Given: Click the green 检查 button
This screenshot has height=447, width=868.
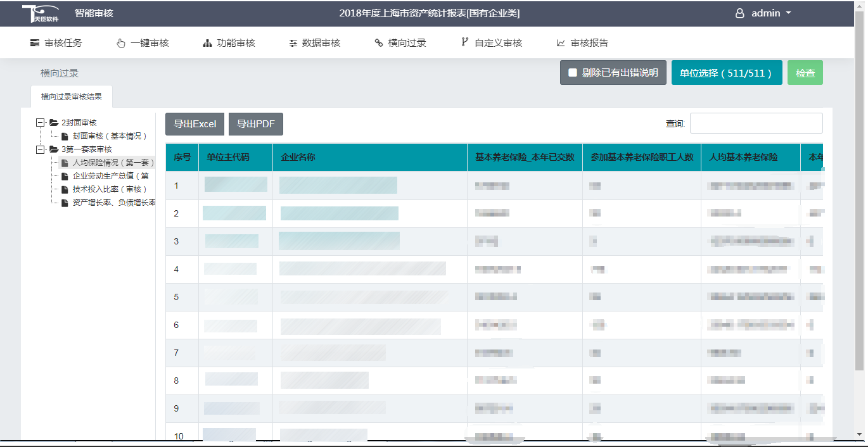Looking at the screenshot, I should 805,73.
